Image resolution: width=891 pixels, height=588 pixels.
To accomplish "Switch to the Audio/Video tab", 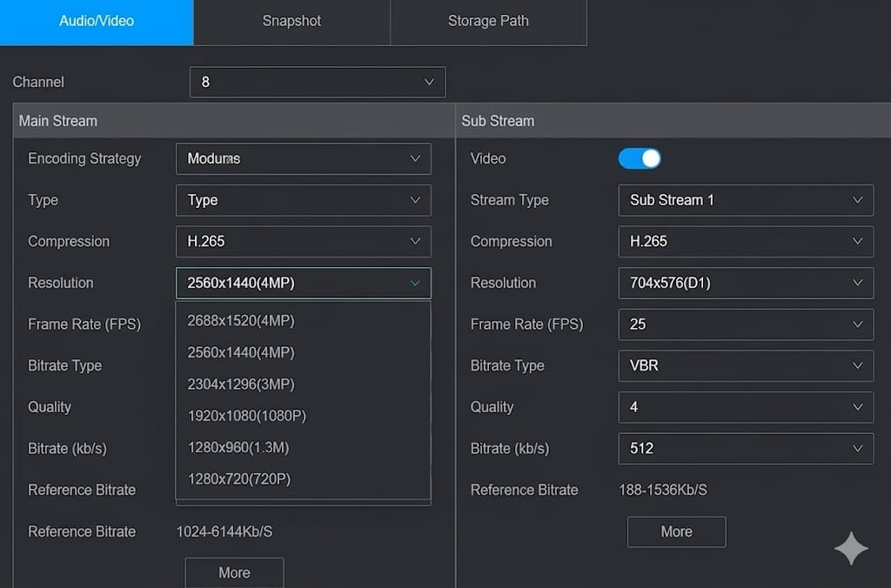I will point(96,22).
